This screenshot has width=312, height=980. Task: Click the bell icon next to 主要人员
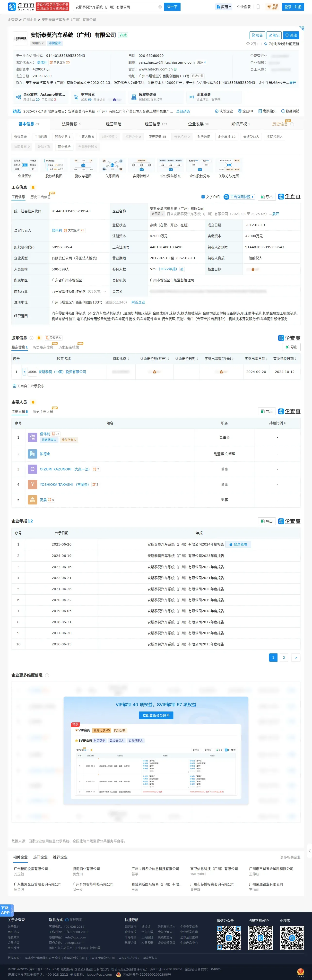click(x=33, y=402)
